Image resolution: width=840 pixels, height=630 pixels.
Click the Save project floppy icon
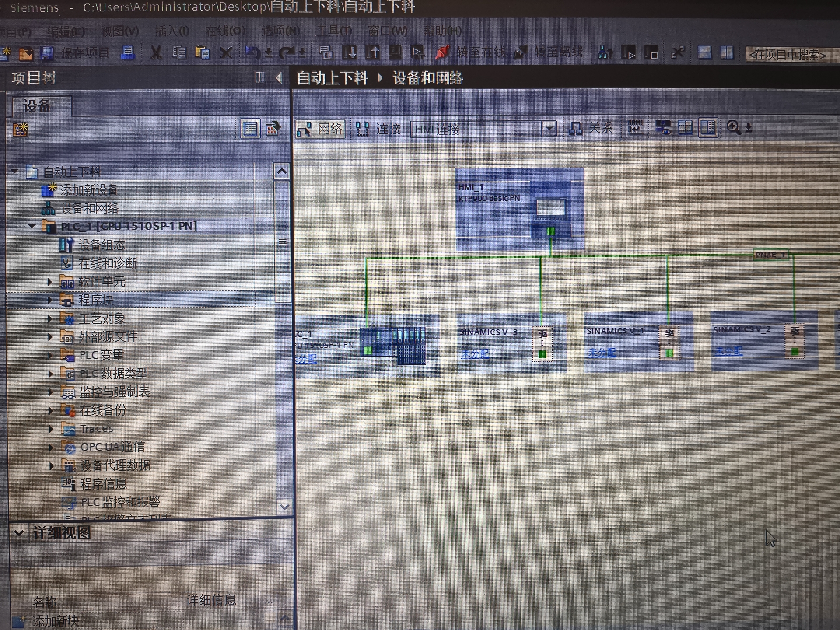47,53
